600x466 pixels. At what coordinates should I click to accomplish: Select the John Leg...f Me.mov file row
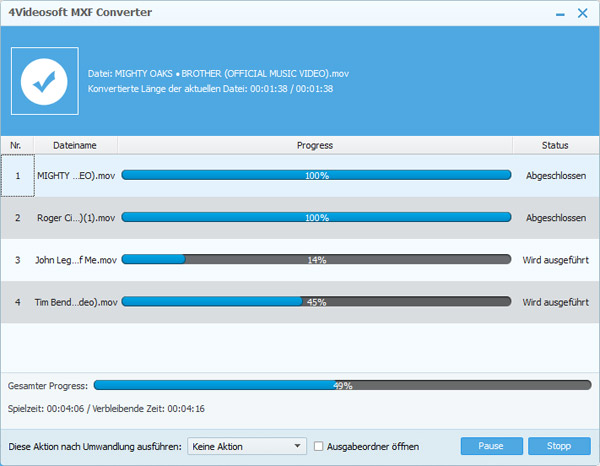(76, 260)
